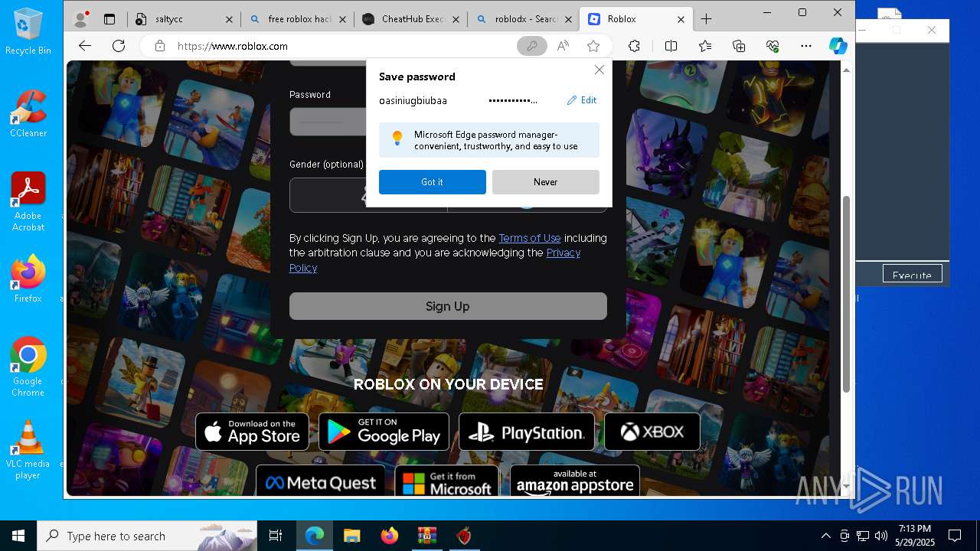Image resolution: width=980 pixels, height=551 pixels.
Task: Open the PlayStation badge
Action: coord(527,432)
